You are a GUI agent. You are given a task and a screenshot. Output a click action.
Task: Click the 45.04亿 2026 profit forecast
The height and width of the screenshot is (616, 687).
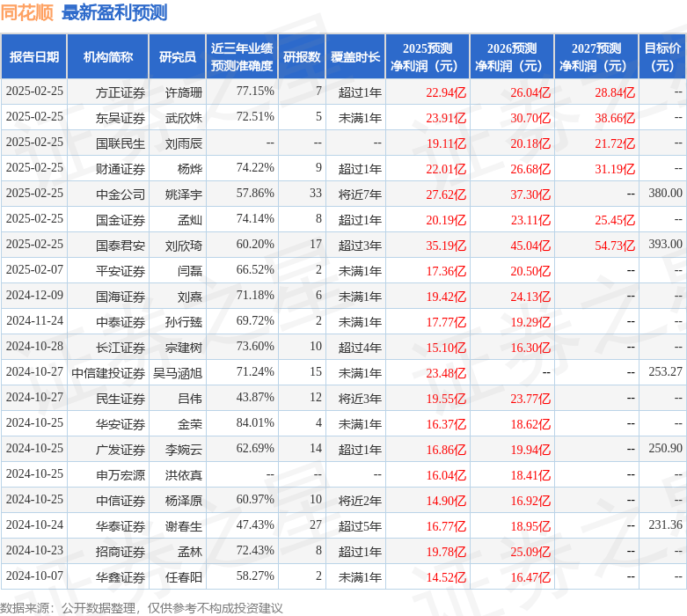tap(530, 246)
